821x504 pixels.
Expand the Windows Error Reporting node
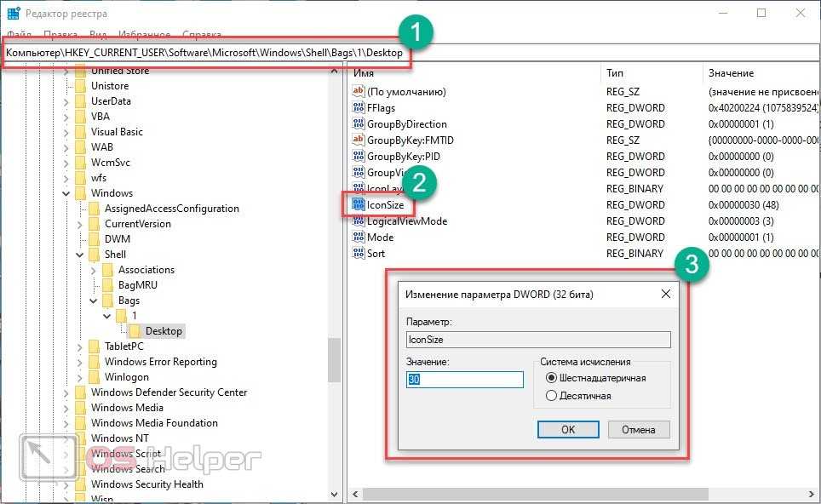(x=79, y=362)
